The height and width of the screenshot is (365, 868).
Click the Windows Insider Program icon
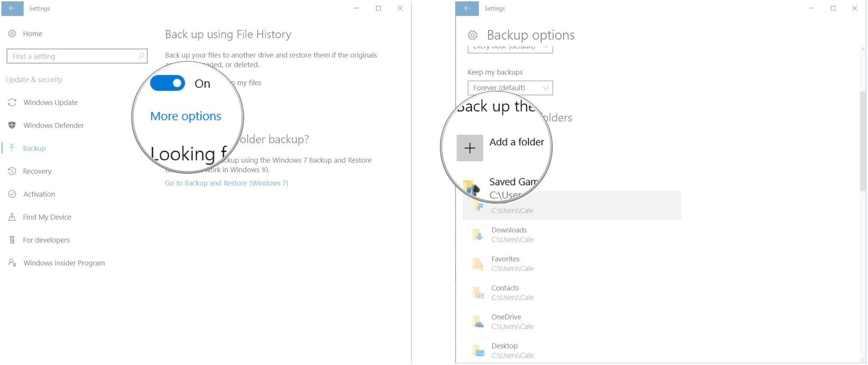(x=12, y=263)
